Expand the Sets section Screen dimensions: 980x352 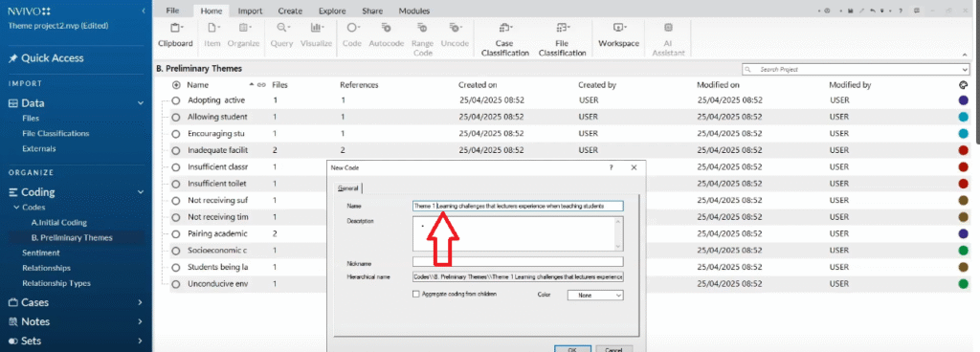click(x=140, y=341)
